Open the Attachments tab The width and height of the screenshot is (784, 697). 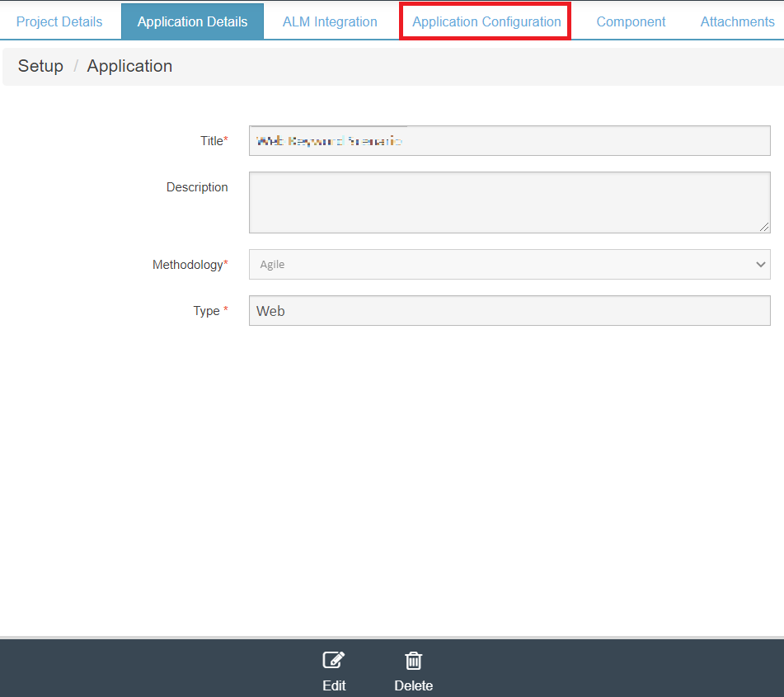[738, 21]
